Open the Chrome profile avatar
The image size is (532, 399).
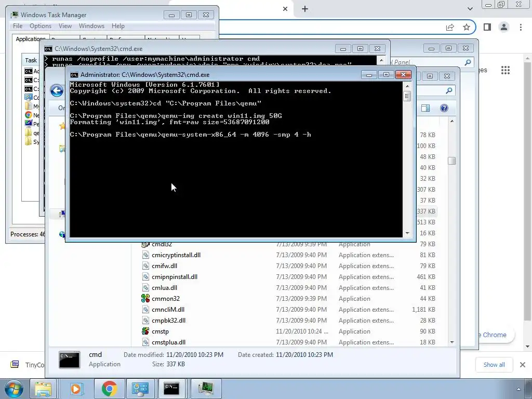(x=504, y=27)
